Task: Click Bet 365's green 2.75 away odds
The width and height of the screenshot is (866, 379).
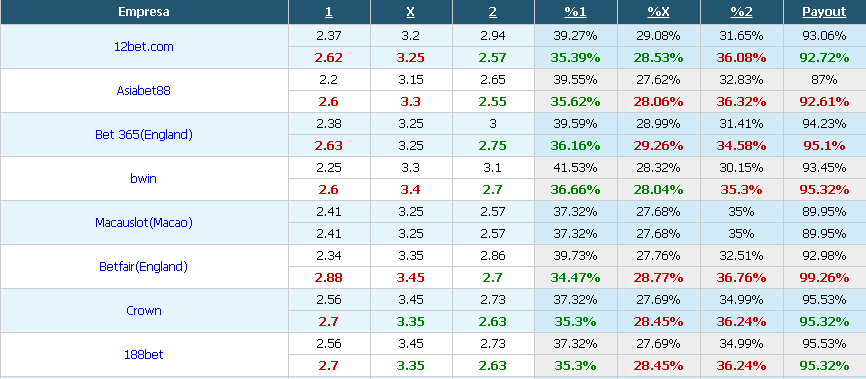Action: click(493, 146)
